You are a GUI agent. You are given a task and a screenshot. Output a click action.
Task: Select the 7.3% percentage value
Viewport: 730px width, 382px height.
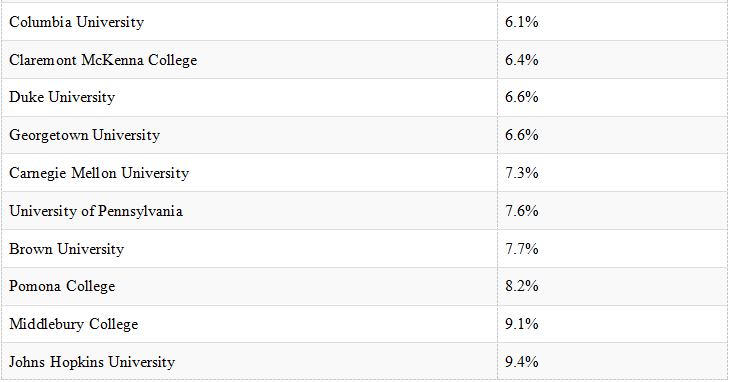521,173
